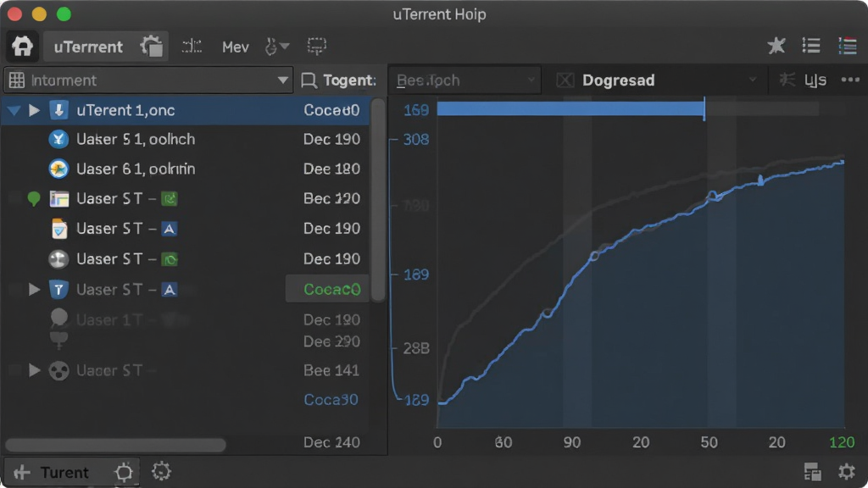Click the vertical list scrollbar
Viewport: 868px width, 488px height.
coord(378,200)
